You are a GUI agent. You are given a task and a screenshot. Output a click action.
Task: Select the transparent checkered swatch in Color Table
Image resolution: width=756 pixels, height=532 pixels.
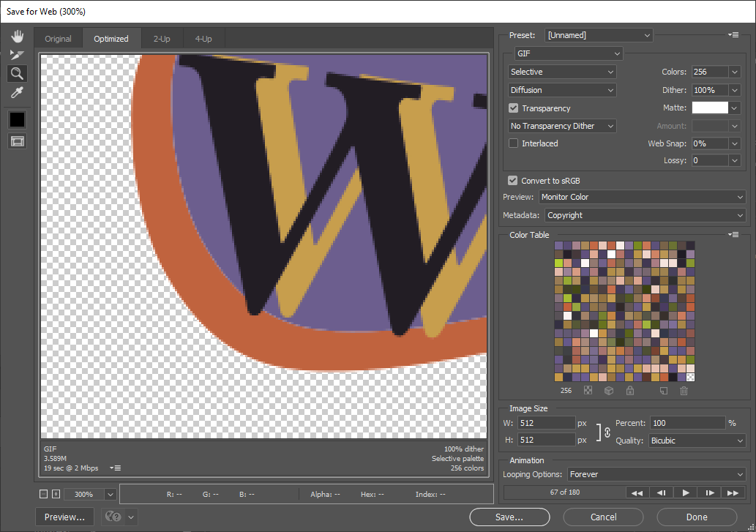coord(690,378)
